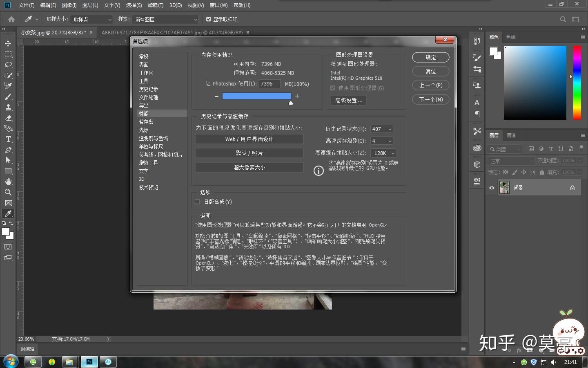Screen dimensions: 588x368
Task: Open the Sample layers dropdown
Action: coord(165,19)
